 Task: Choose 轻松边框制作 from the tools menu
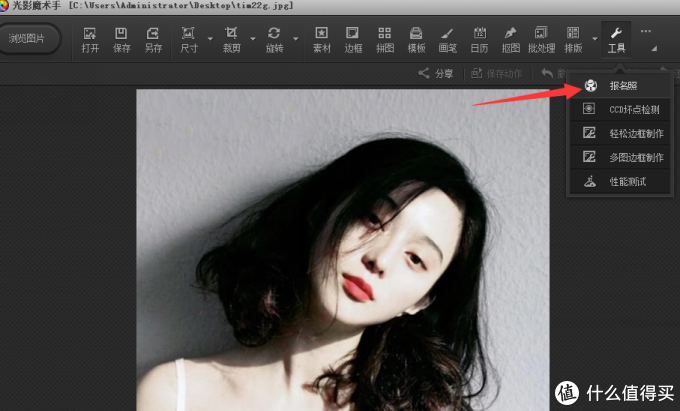pyautogui.click(x=620, y=133)
